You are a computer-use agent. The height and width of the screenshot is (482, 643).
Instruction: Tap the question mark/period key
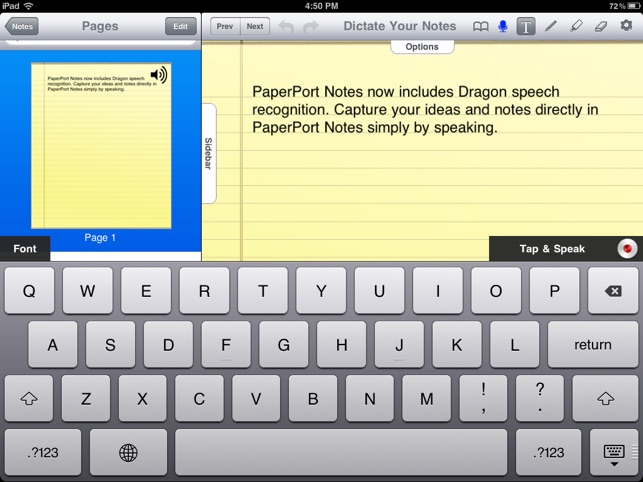(x=540, y=398)
